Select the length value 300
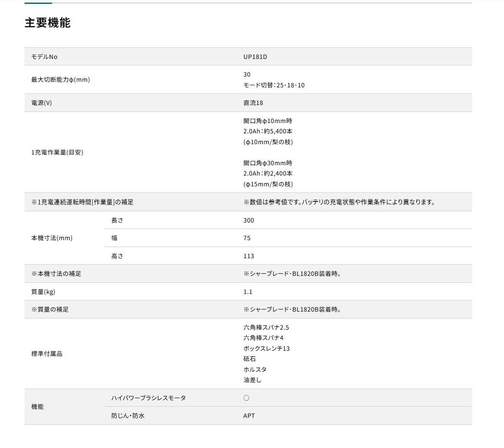Screen dimensions: 504x448 pos(249,220)
